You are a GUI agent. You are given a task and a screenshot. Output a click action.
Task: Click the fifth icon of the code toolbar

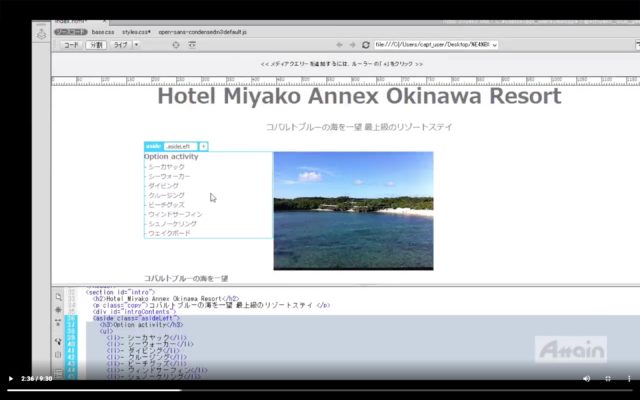58,355
